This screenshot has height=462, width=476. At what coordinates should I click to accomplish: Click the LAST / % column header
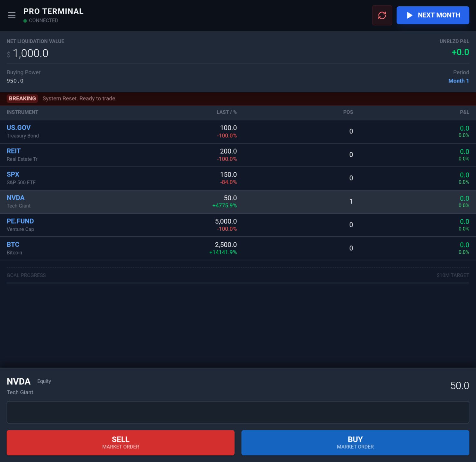coord(226,112)
